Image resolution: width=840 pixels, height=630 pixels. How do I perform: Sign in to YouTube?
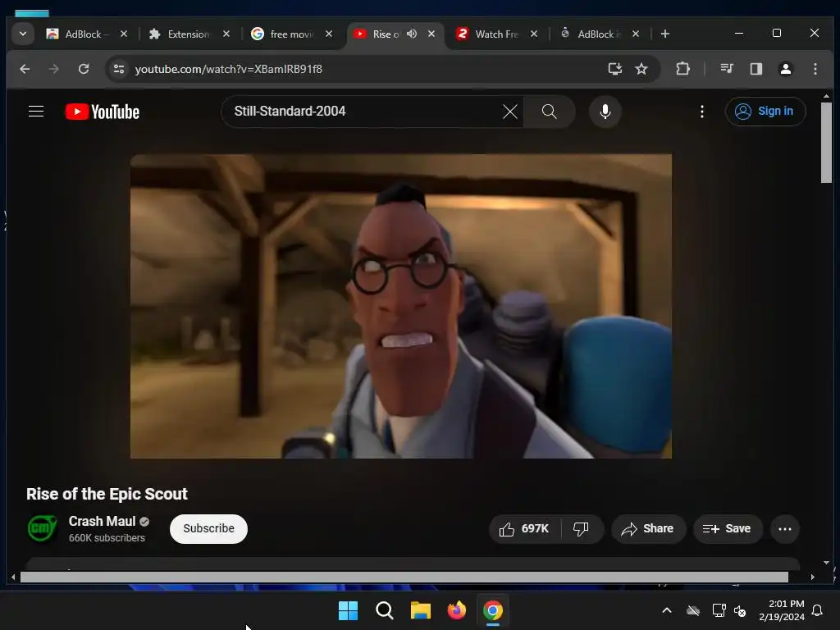click(765, 112)
